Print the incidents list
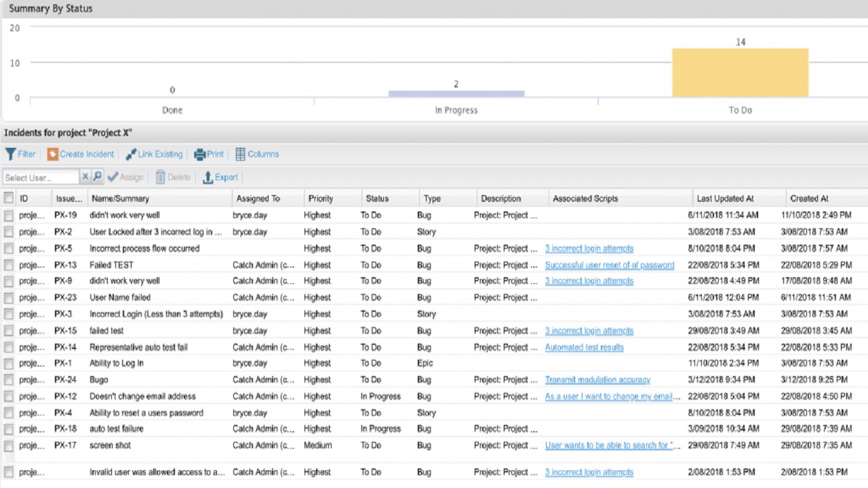 pos(209,154)
